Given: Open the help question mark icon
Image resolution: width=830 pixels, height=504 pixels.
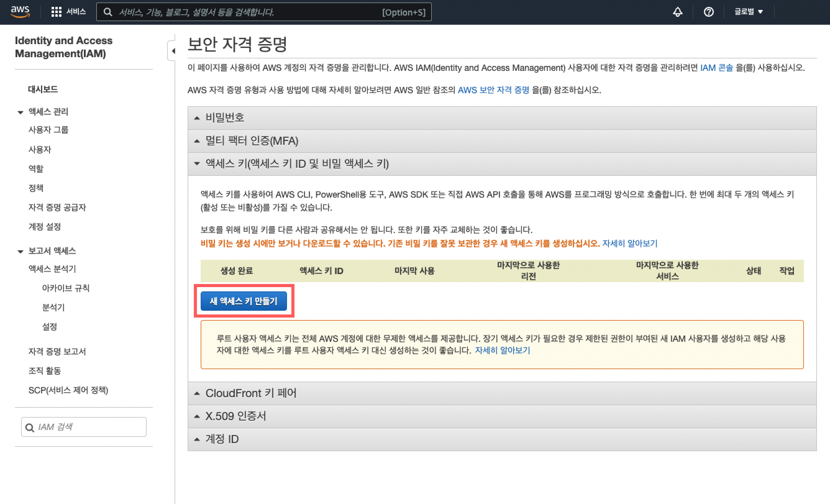Looking at the screenshot, I should tap(709, 12).
